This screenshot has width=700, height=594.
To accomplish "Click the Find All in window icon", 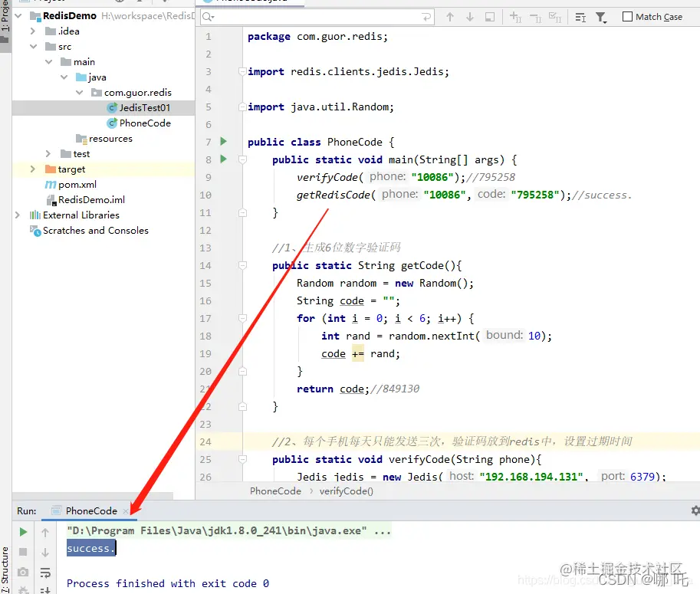I will click(x=490, y=17).
